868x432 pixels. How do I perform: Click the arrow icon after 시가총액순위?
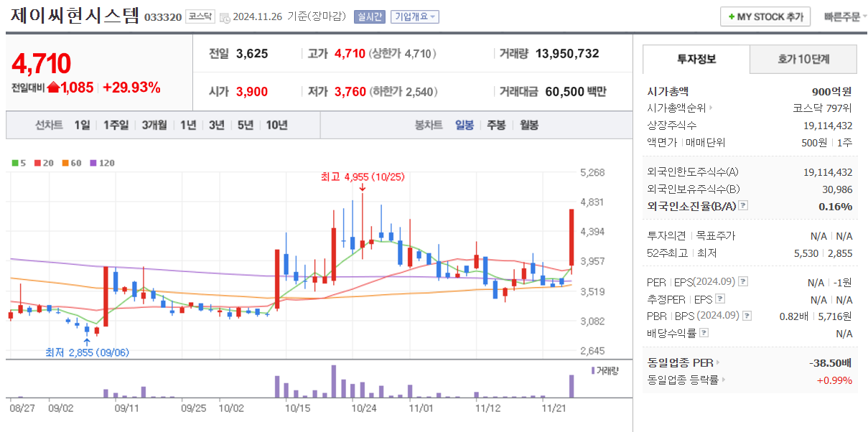point(711,108)
